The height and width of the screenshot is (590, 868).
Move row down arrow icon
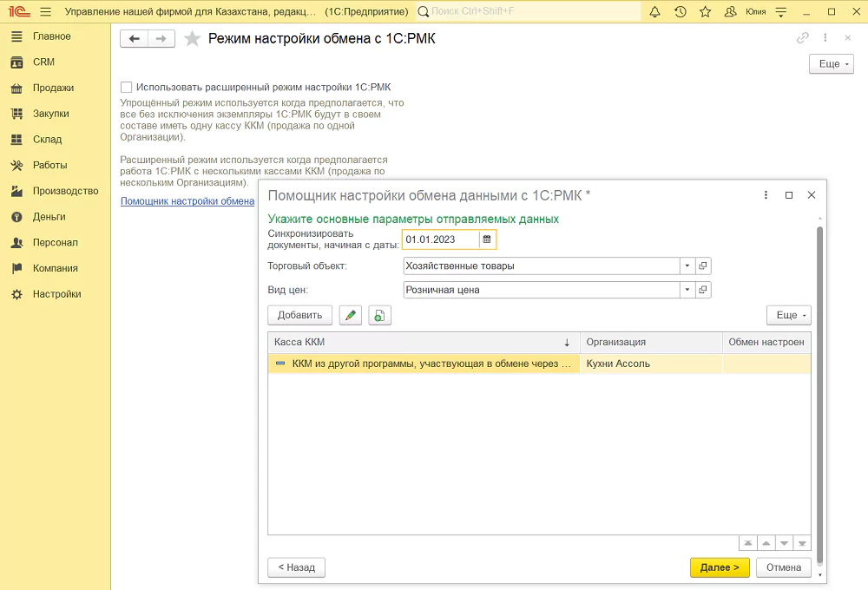click(784, 543)
